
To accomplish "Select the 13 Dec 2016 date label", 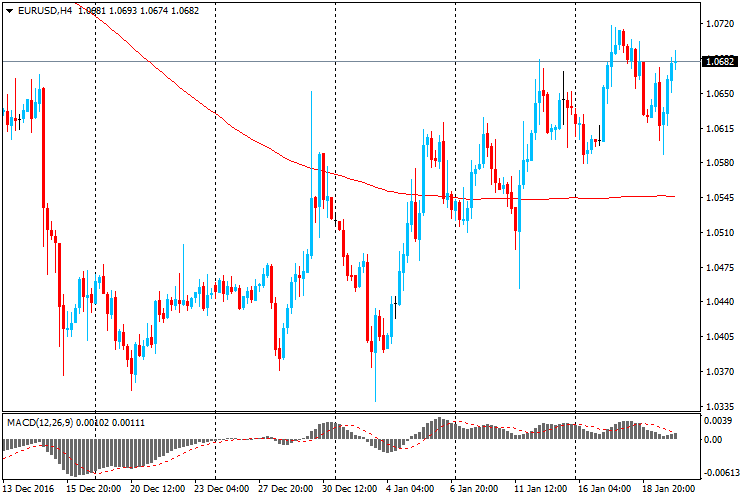I will (x=30, y=489).
